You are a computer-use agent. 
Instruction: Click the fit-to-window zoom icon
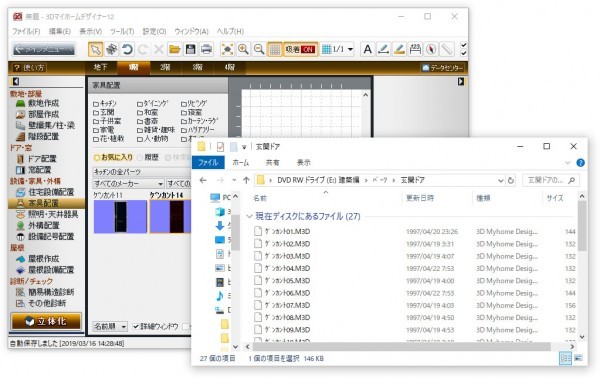click(227, 49)
